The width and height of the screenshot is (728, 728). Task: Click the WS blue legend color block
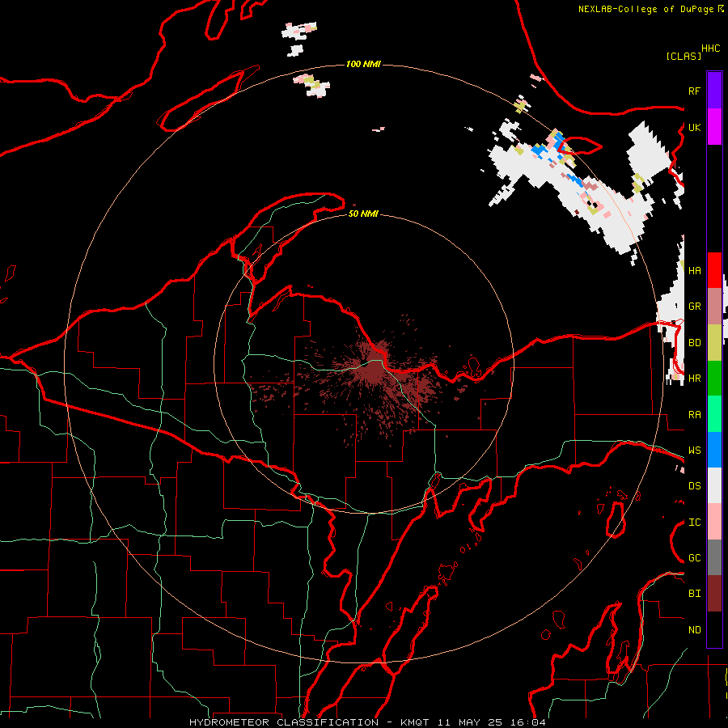pyautogui.click(x=714, y=450)
